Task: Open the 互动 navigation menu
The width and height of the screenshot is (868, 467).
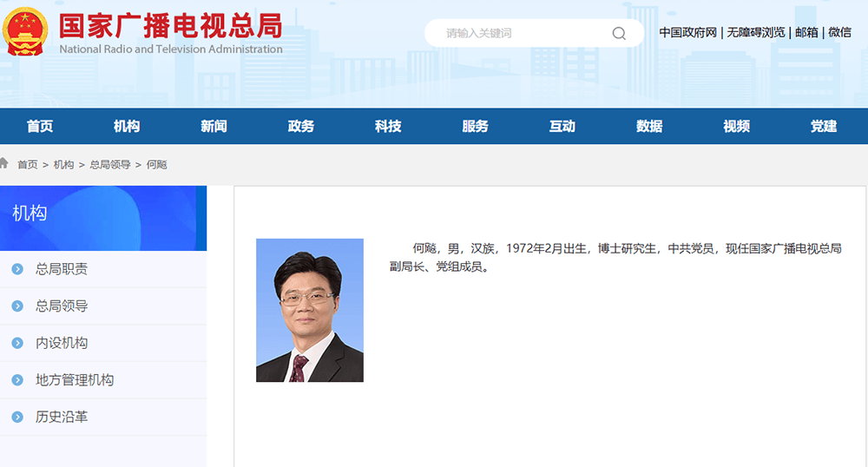Action: click(562, 126)
